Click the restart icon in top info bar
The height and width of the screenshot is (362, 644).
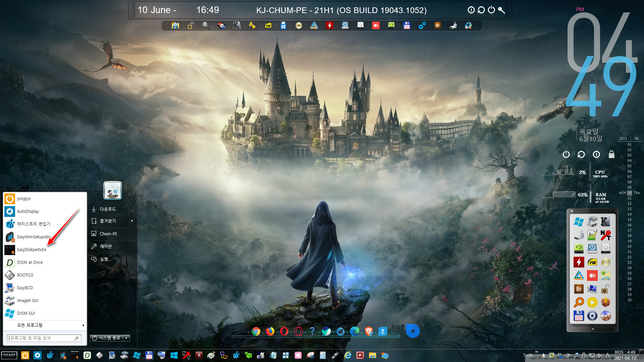pos(481,10)
